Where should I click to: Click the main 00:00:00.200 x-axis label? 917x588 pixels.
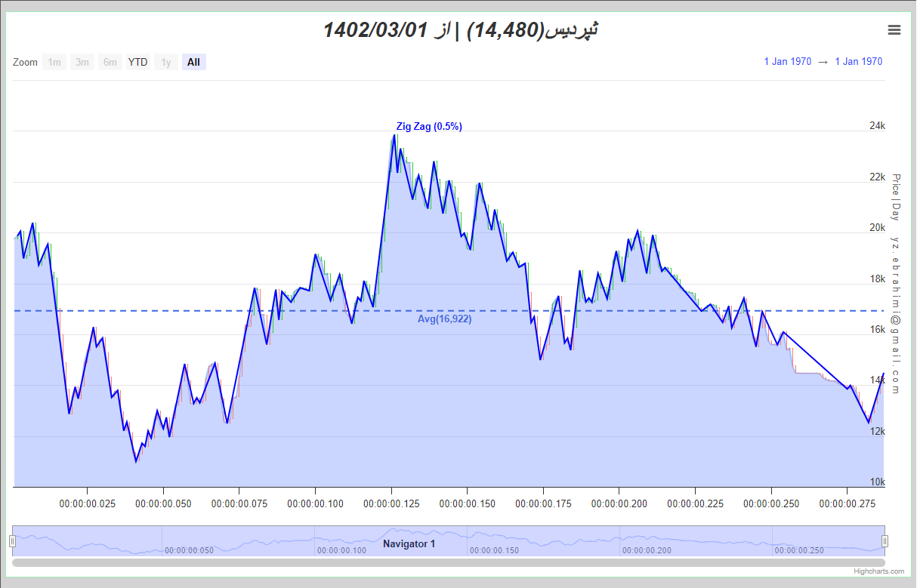[x=619, y=503]
